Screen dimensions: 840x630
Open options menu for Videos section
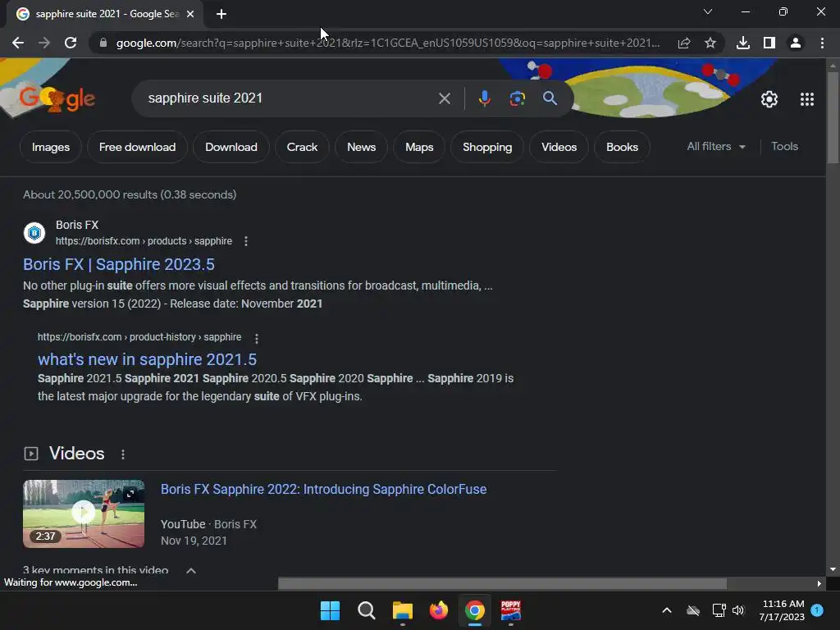pyautogui.click(x=123, y=454)
